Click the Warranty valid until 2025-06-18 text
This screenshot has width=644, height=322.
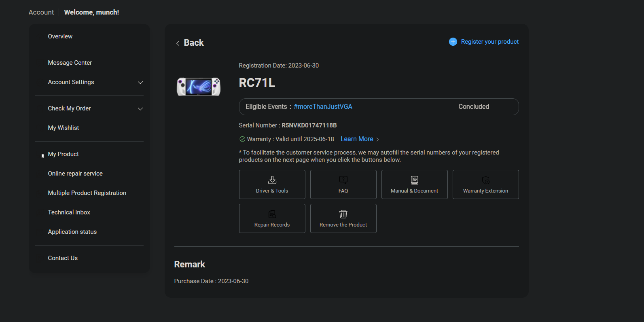[290, 139]
